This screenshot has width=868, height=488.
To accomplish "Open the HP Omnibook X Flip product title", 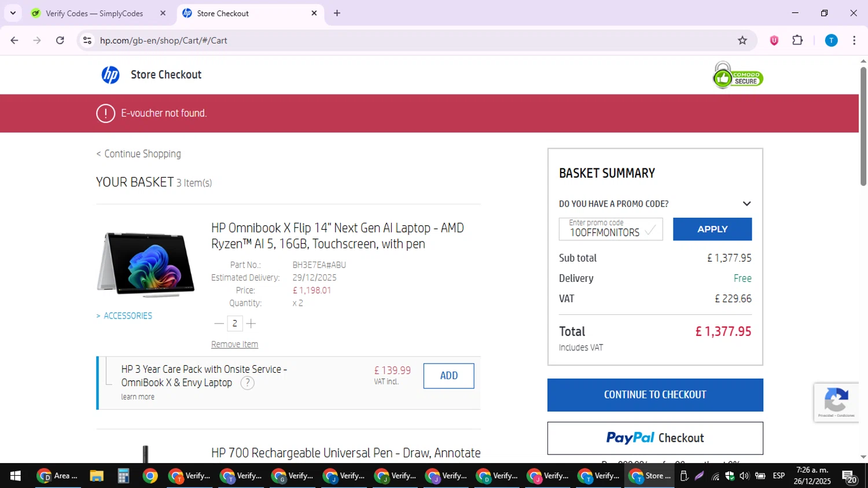I will click(337, 236).
